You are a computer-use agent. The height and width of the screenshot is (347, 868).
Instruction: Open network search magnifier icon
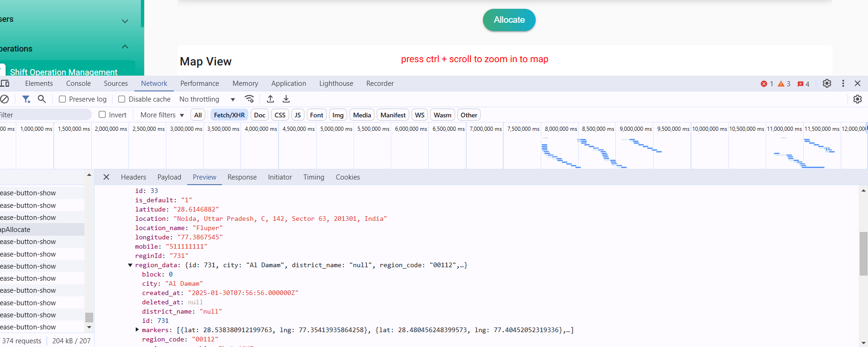click(x=42, y=99)
